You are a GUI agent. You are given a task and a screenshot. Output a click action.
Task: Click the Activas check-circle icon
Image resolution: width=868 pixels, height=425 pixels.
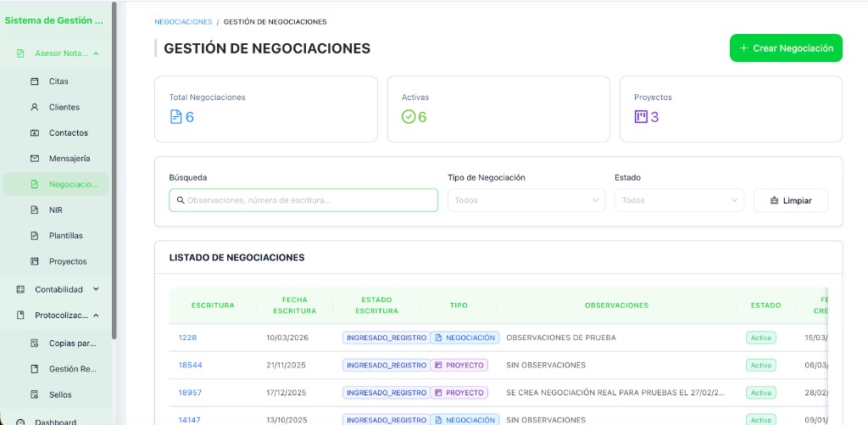409,117
